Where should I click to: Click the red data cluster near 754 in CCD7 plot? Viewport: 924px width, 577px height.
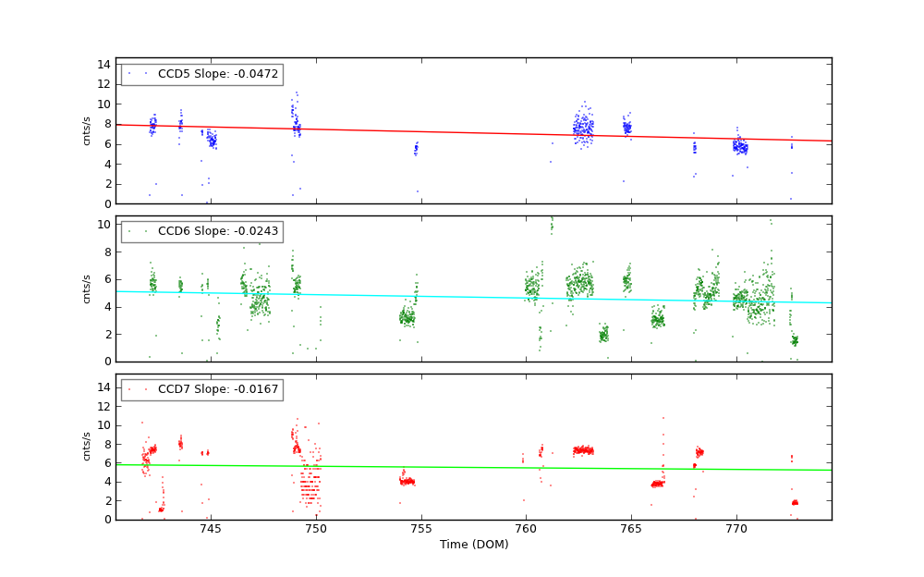pyautogui.click(x=407, y=481)
